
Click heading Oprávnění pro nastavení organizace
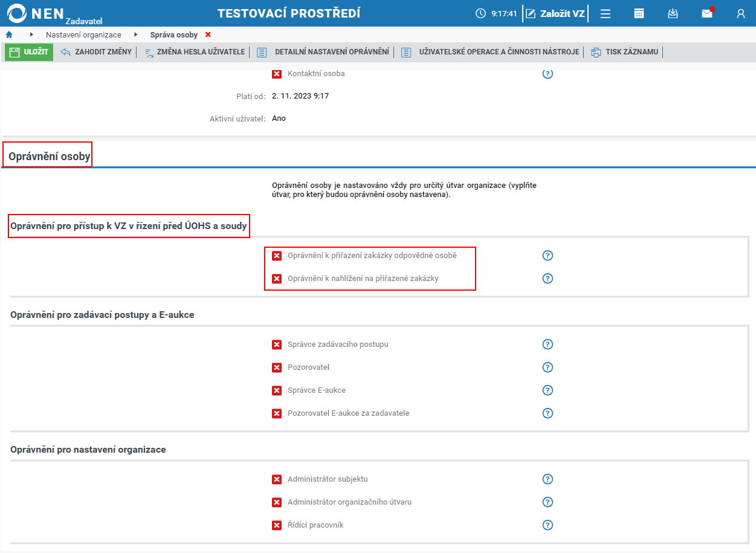pyautogui.click(x=88, y=450)
